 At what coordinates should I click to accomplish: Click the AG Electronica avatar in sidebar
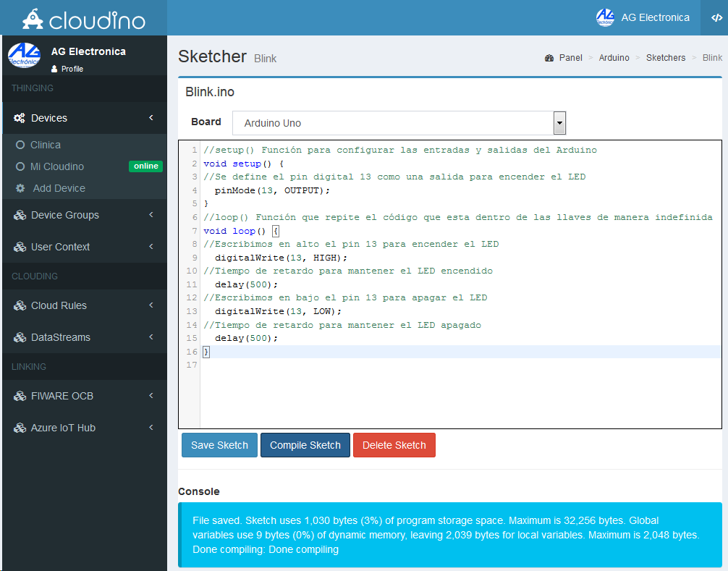point(24,56)
